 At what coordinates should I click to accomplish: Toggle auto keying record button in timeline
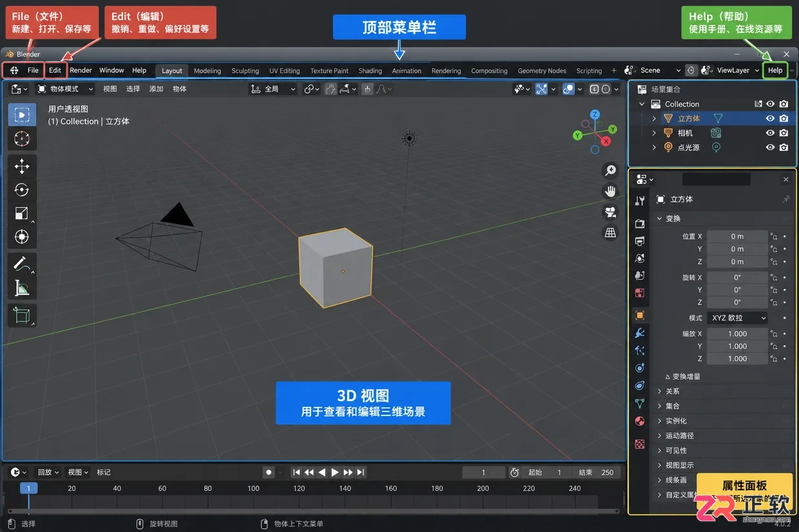(269, 472)
